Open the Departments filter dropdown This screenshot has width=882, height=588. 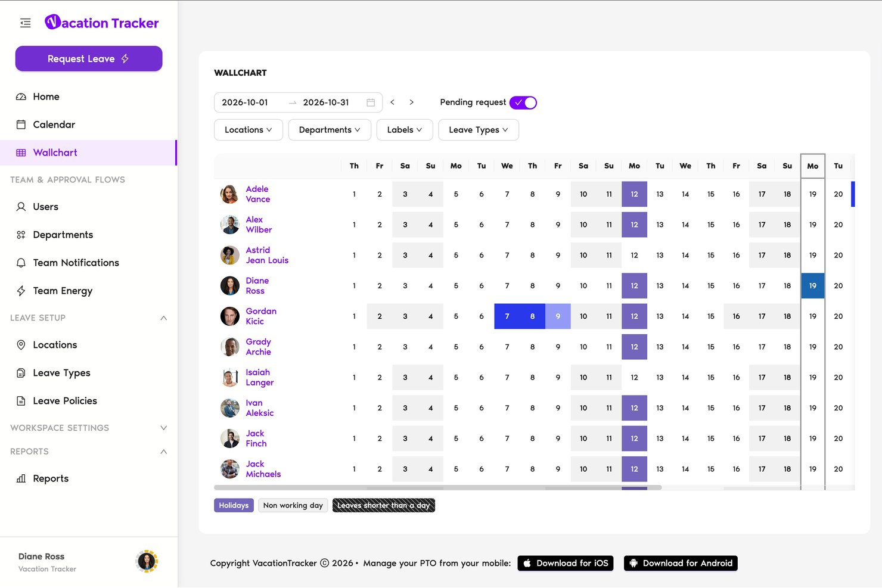tap(330, 130)
